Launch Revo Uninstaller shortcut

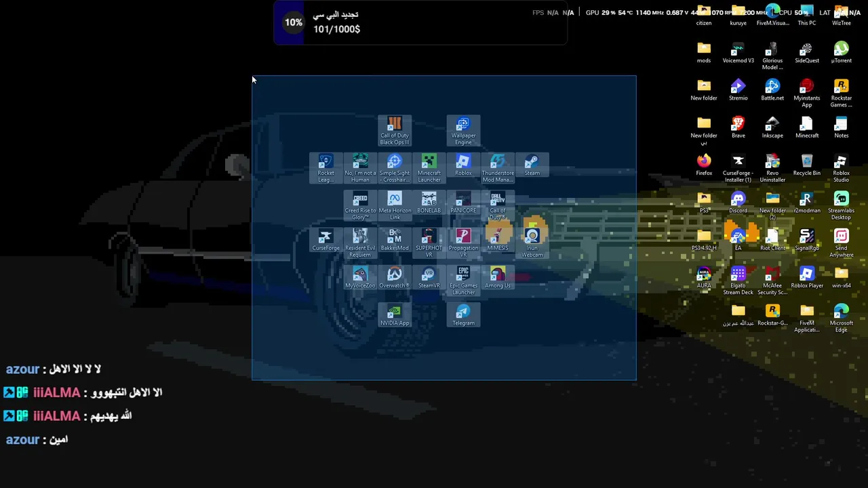pos(772,168)
